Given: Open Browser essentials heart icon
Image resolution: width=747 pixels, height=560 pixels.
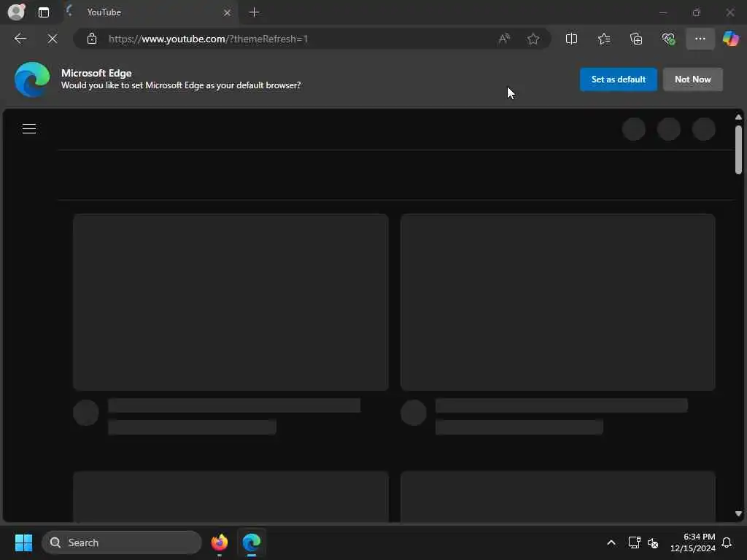Looking at the screenshot, I should point(668,39).
